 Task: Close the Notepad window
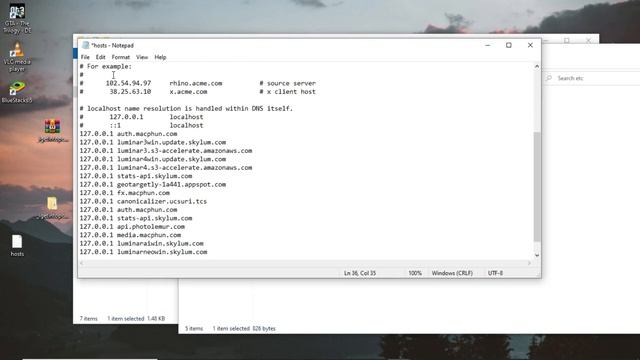click(x=530, y=45)
